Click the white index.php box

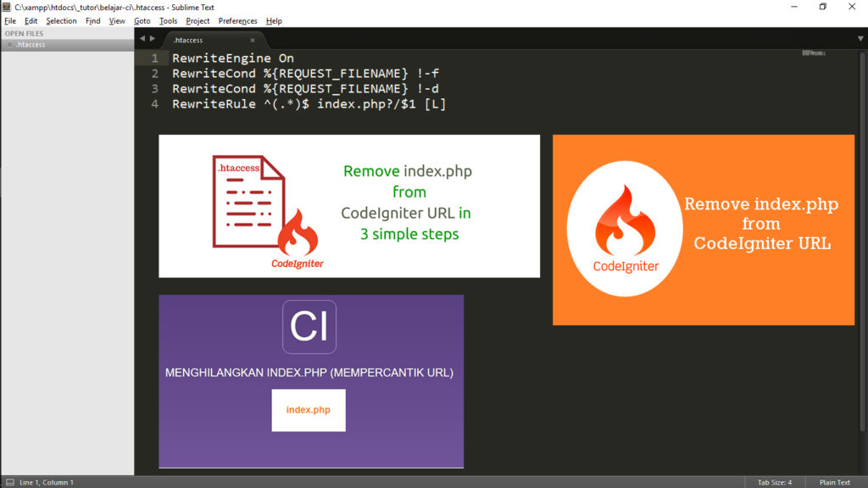tap(308, 410)
